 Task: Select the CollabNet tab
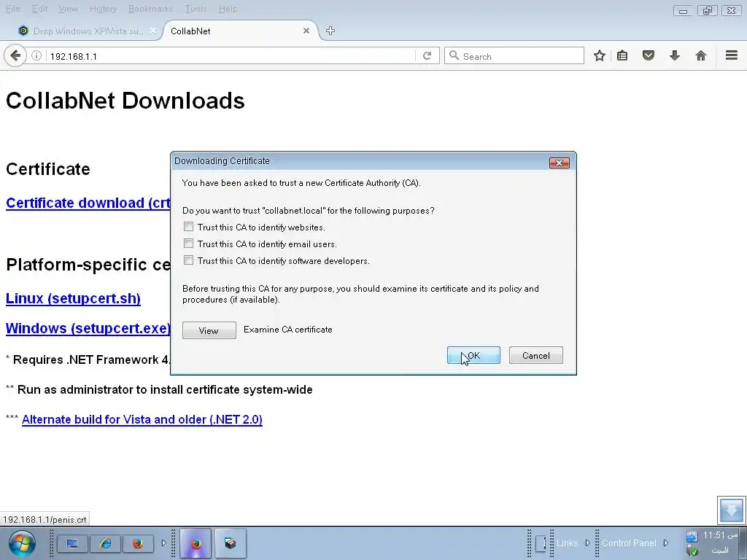(x=239, y=31)
